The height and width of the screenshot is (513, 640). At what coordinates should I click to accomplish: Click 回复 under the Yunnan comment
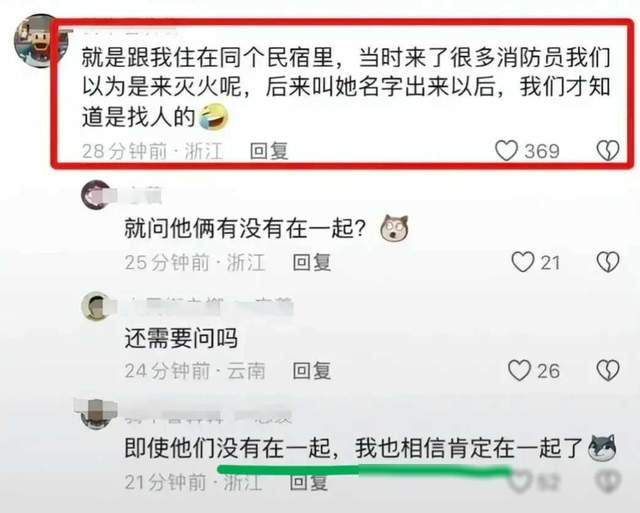click(312, 371)
